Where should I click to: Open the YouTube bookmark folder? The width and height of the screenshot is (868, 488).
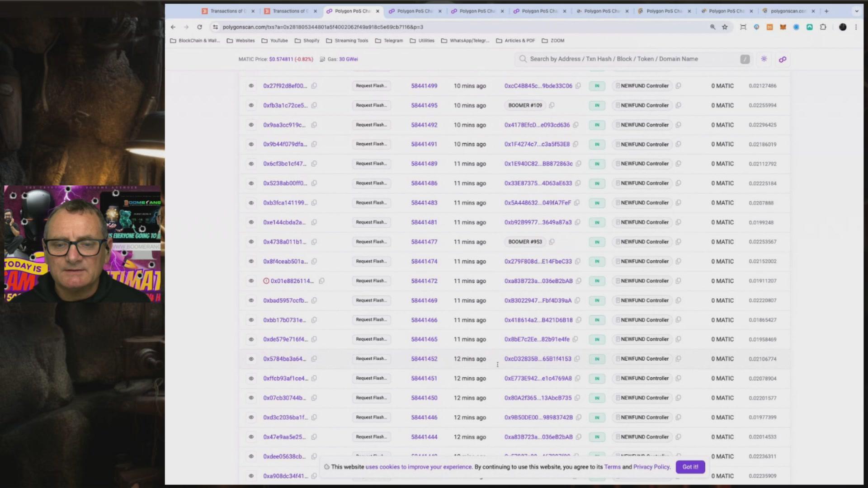click(274, 41)
